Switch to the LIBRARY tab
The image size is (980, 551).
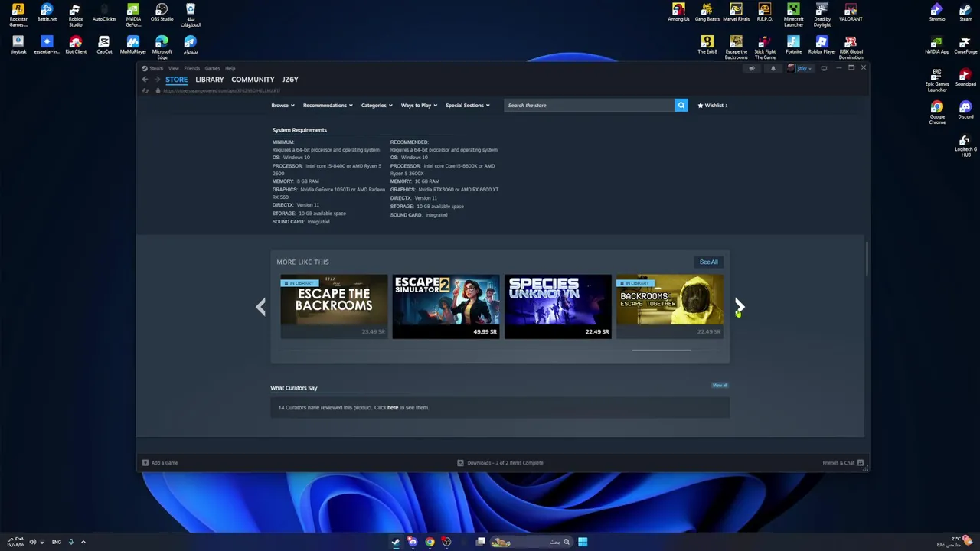pyautogui.click(x=209, y=79)
